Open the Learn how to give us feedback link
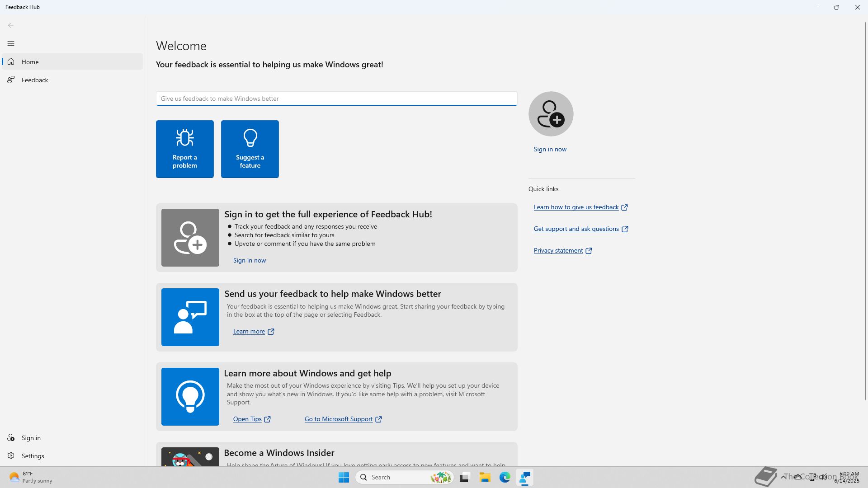The width and height of the screenshot is (868, 488). [576, 207]
